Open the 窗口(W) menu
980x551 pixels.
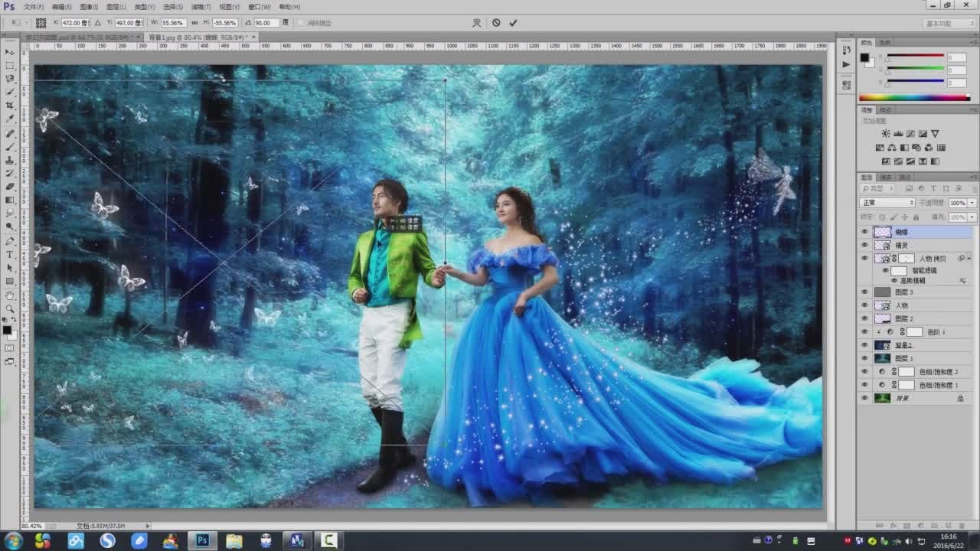260,7
